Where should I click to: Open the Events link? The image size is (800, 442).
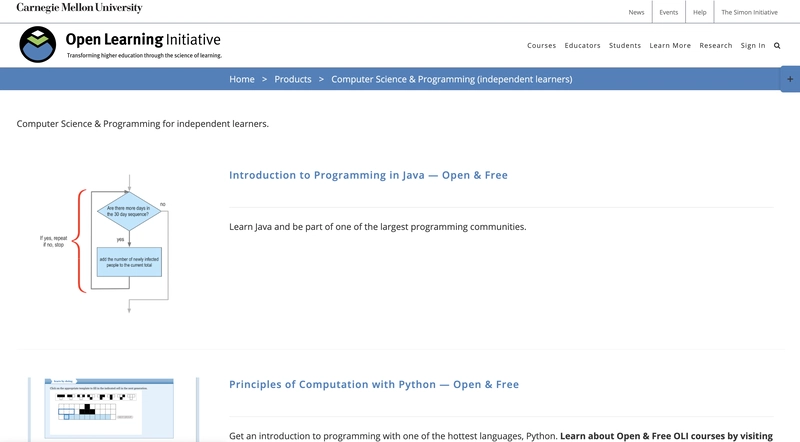point(668,12)
